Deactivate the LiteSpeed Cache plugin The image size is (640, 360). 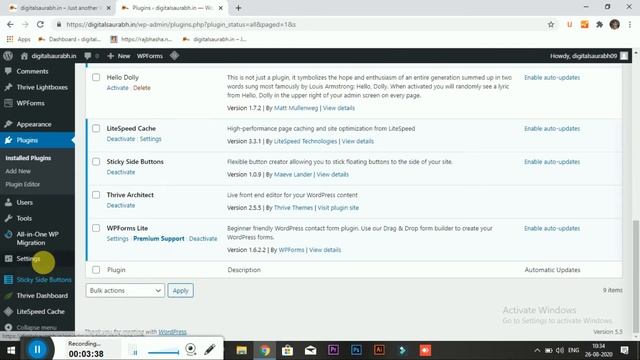[x=121, y=139]
